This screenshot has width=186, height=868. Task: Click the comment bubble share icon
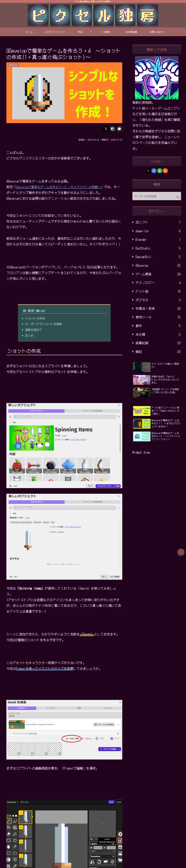click(119, 129)
